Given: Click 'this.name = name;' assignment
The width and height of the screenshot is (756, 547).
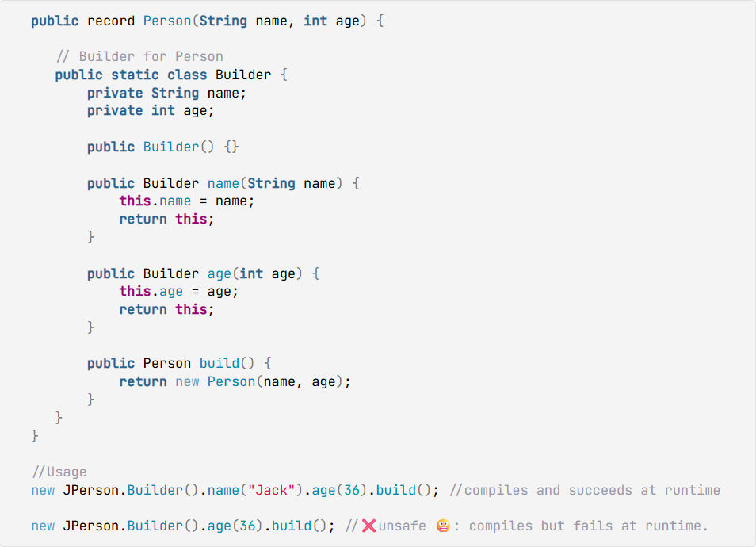Looking at the screenshot, I should 186,201.
